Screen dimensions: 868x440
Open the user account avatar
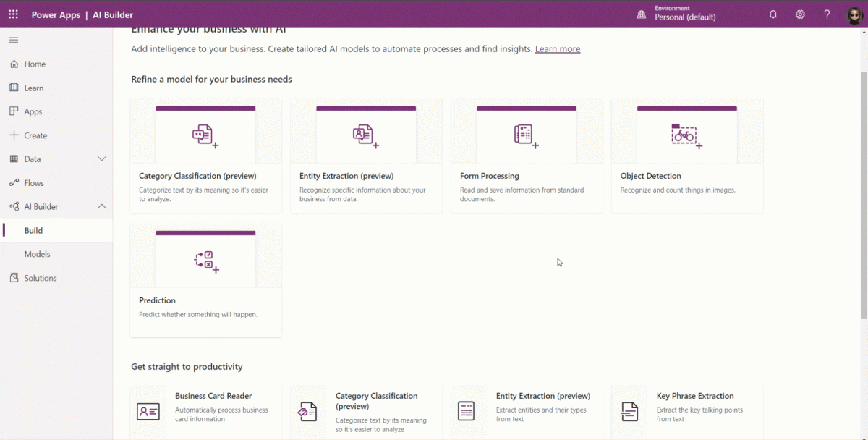pos(855,15)
